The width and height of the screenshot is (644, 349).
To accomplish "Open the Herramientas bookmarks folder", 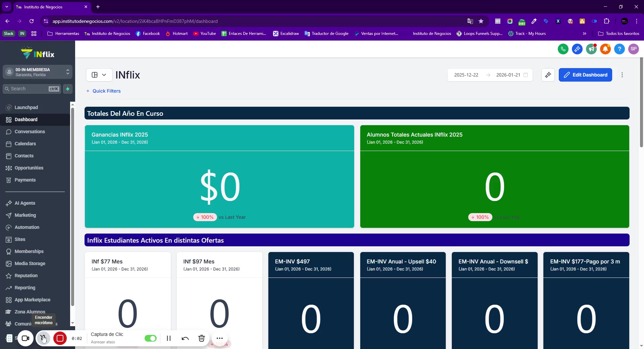I will tap(63, 34).
